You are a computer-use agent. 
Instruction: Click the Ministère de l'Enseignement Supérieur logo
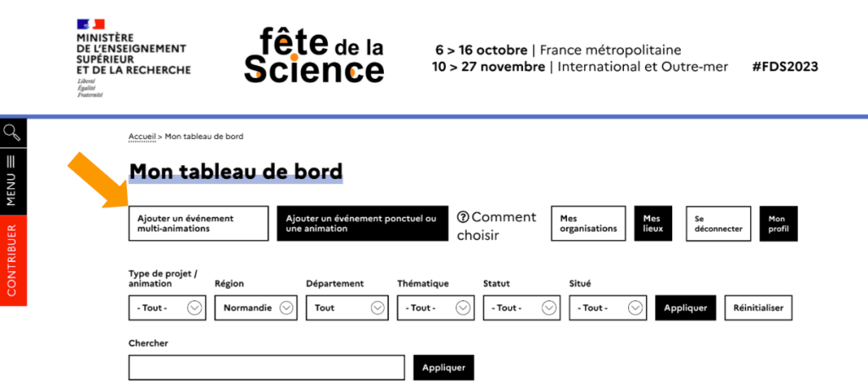tap(132, 58)
